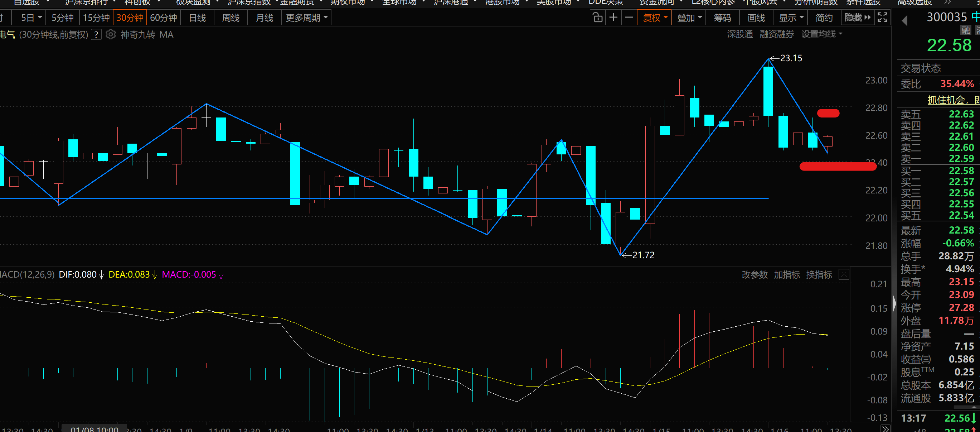The image size is (980, 432).
Task: Click the left arrow beside stock code 300035
Action: (905, 20)
